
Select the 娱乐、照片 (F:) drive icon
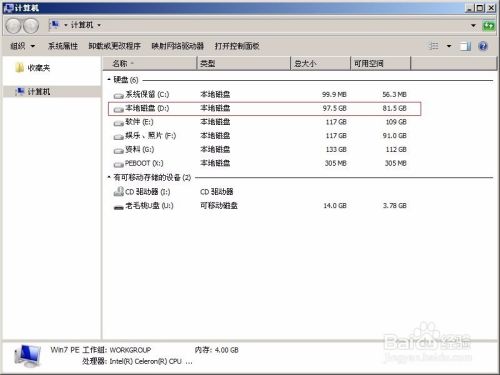click(118, 137)
